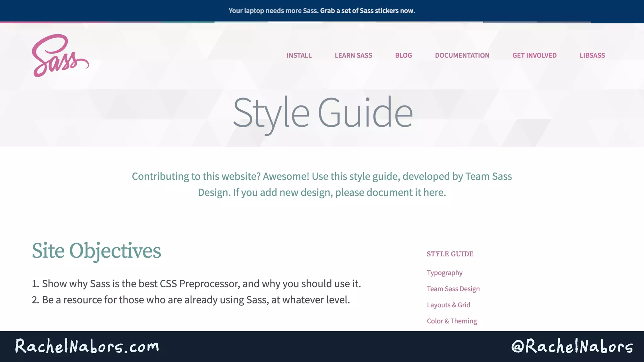Open the Typography sidebar link

(444, 273)
